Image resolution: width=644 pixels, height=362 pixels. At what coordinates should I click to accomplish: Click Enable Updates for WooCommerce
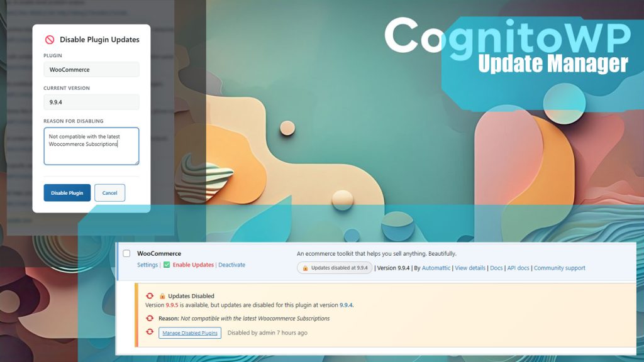click(x=193, y=265)
